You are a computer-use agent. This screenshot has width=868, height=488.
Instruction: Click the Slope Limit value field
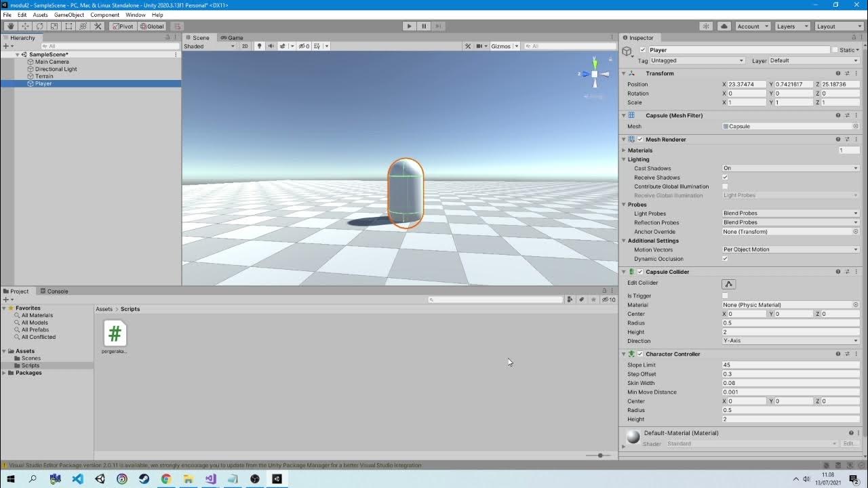(791, 365)
